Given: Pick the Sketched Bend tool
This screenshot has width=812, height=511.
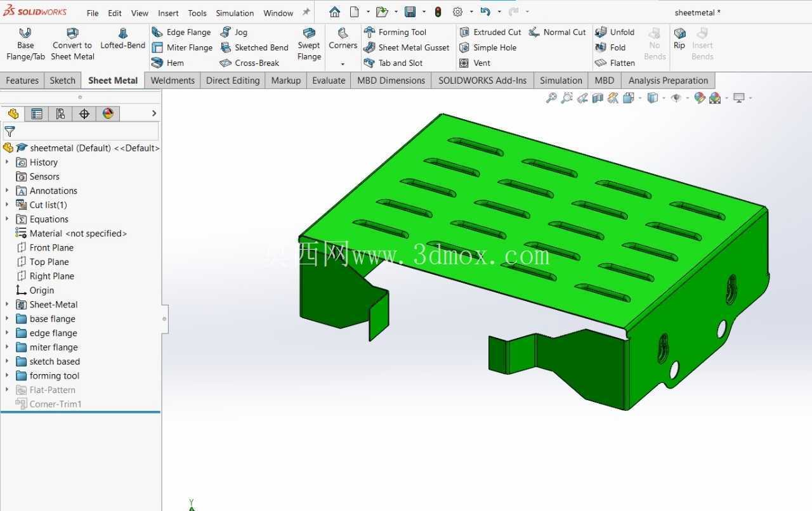Looking at the screenshot, I should pos(254,48).
